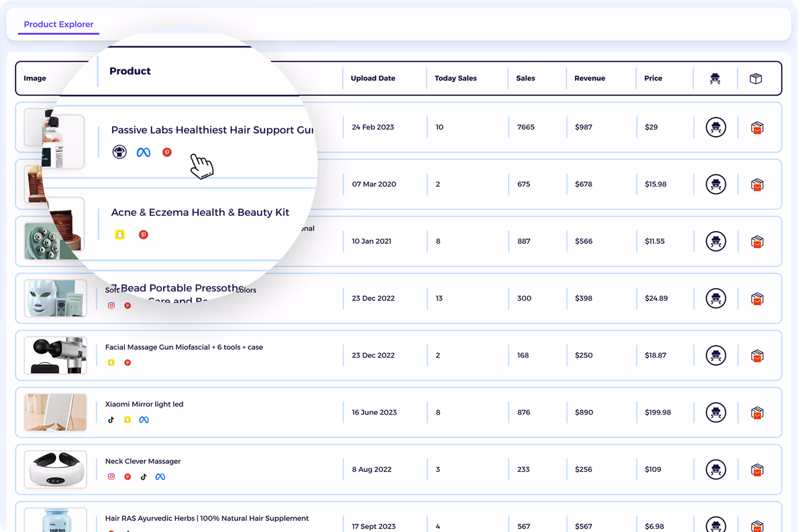
Task: Click the neck massager product thumbnail
Action: pos(56,469)
